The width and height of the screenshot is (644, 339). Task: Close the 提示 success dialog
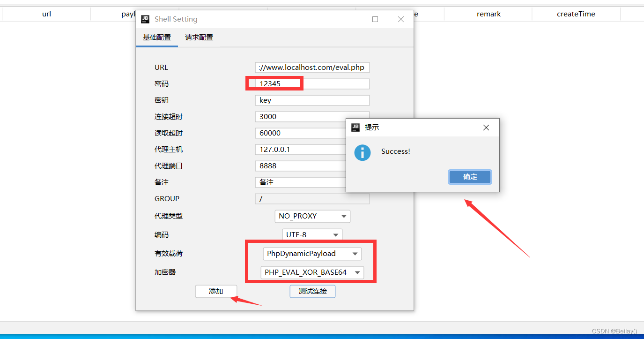click(x=486, y=128)
